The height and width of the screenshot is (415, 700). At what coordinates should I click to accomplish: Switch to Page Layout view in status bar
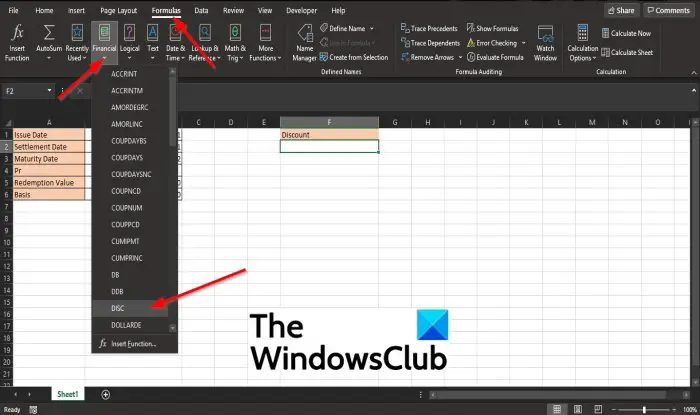point(578,409)
